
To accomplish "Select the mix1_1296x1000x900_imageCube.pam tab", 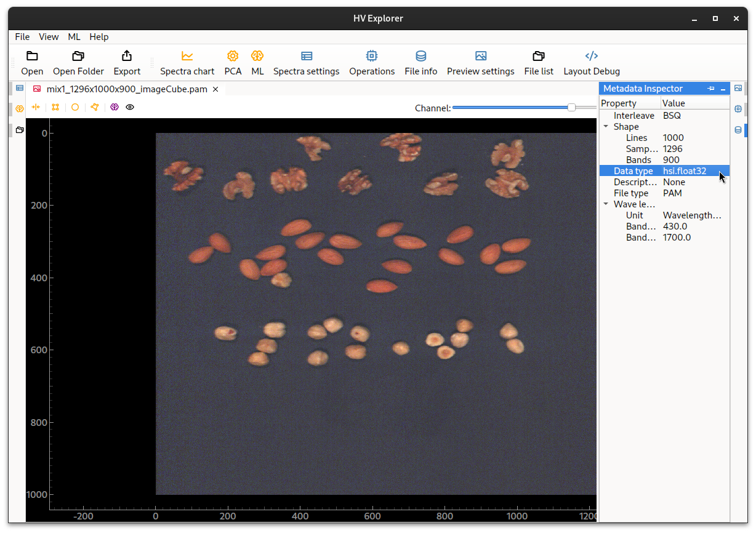I will pos(126,89).
